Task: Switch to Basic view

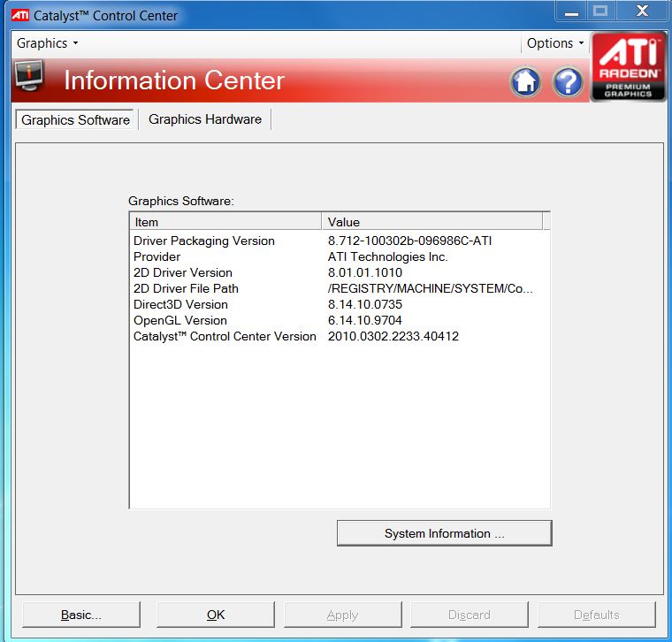Action: 81,615
